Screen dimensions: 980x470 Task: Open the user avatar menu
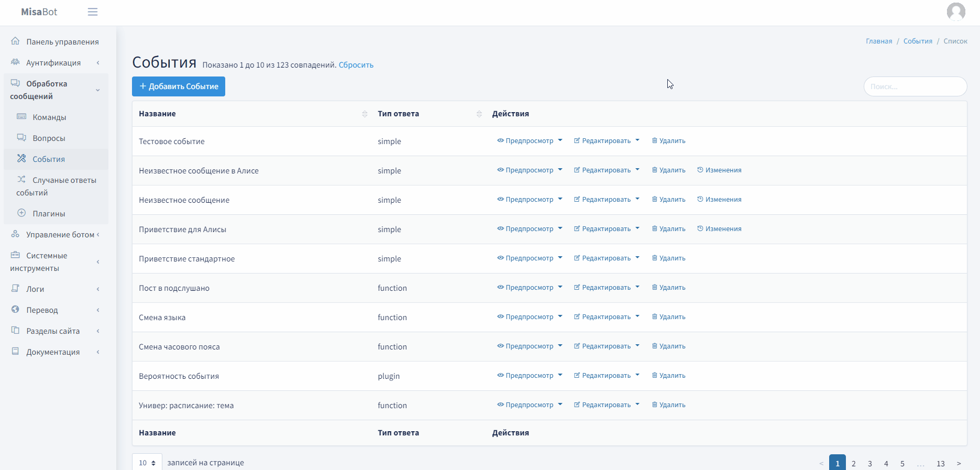[956, 12]
